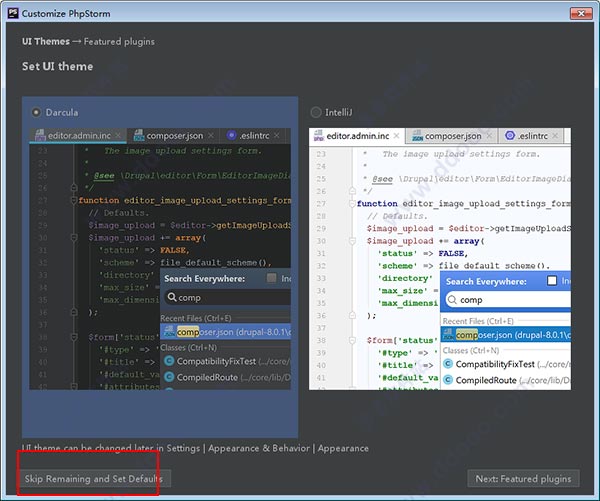Click editor.admin.inc tab in IntelliJ preview
This screenshot has width=600, height=501.
(x=357, y=135)
